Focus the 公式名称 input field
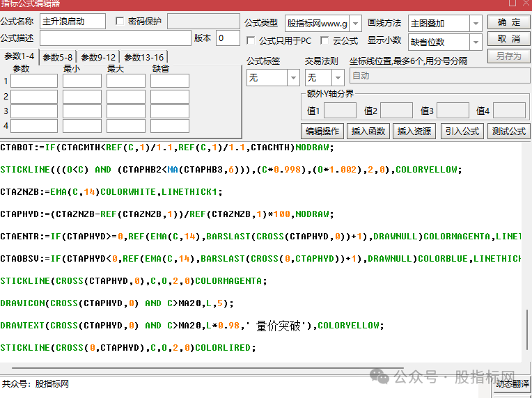The height and width of the screenshot is (398, 532). click(x=72, y=22)
